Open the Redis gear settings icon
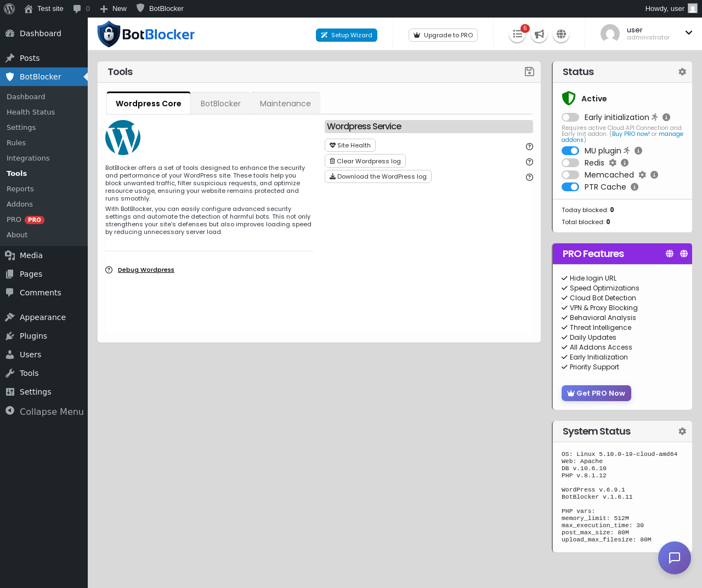 pos(613,163)
